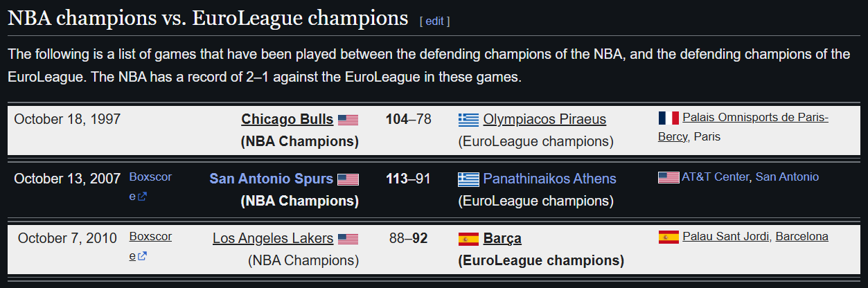Open the San Antonio Spurs link
868x288 pixels.
tap(272, 179)
